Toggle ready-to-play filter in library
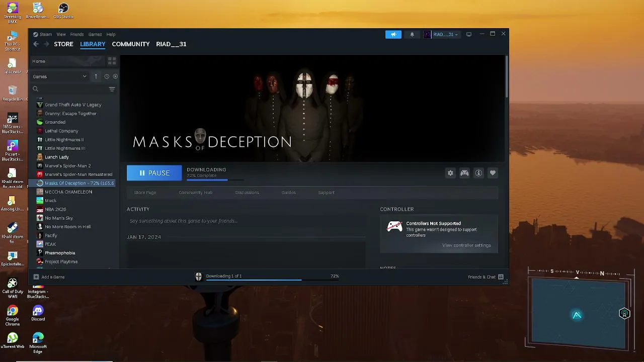Viewport: 644px width, 362px height. pyautogui.click(x=115, y=76)
